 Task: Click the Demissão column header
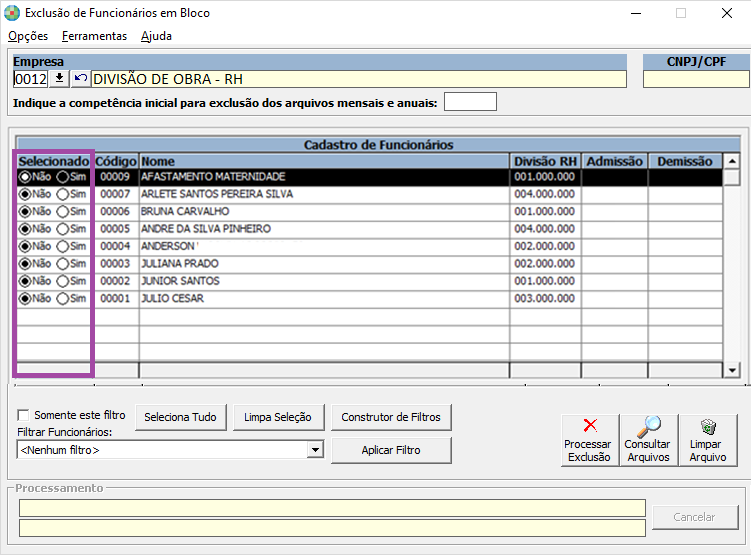point(685,161)
